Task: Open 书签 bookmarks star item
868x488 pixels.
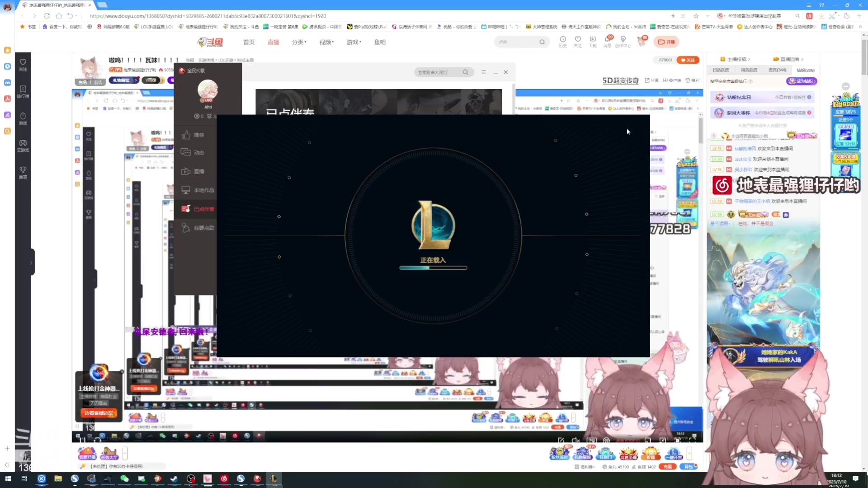Action: 28,27
